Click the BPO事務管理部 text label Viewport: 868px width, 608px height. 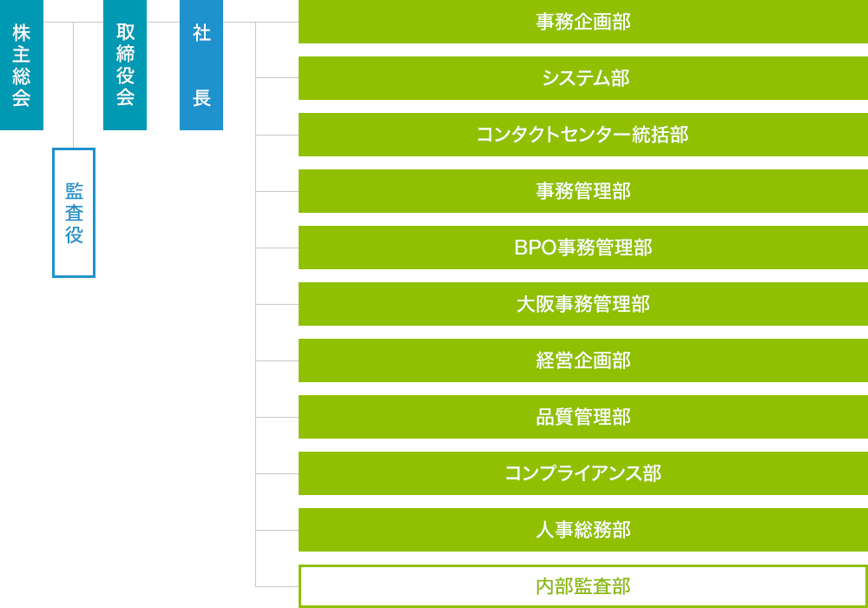tap(583, 248)
